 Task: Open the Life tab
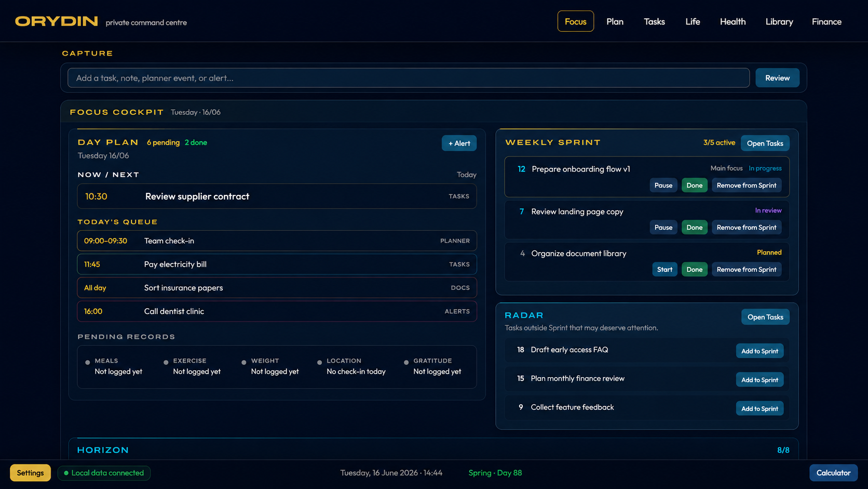tap(693, 21)
